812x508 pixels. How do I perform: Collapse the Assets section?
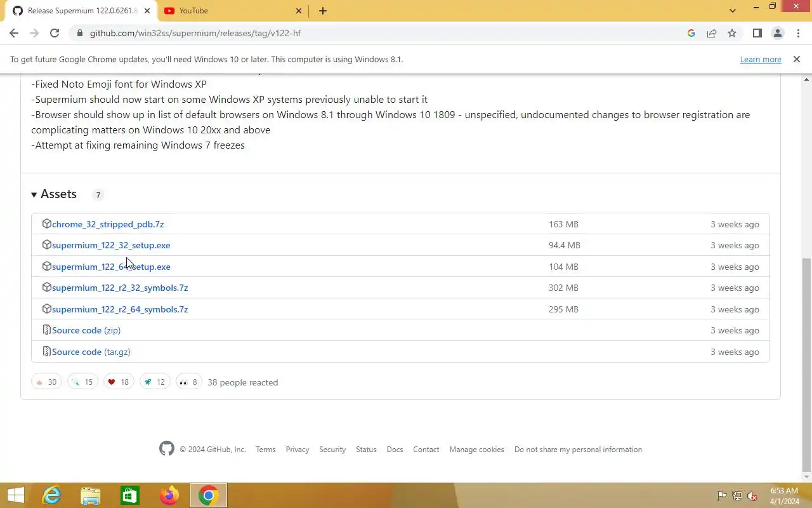tap(54, 194)
